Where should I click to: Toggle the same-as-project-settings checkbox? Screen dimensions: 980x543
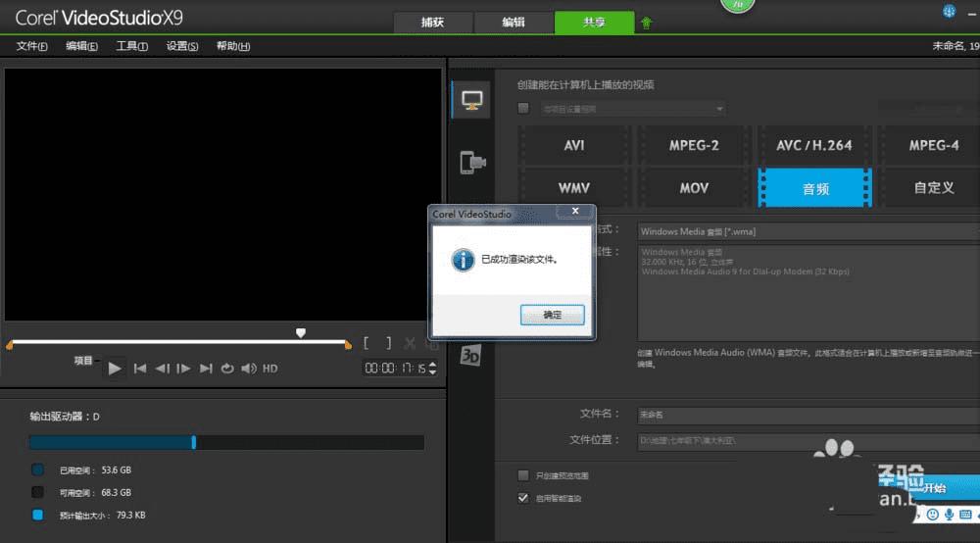[523, 109]
